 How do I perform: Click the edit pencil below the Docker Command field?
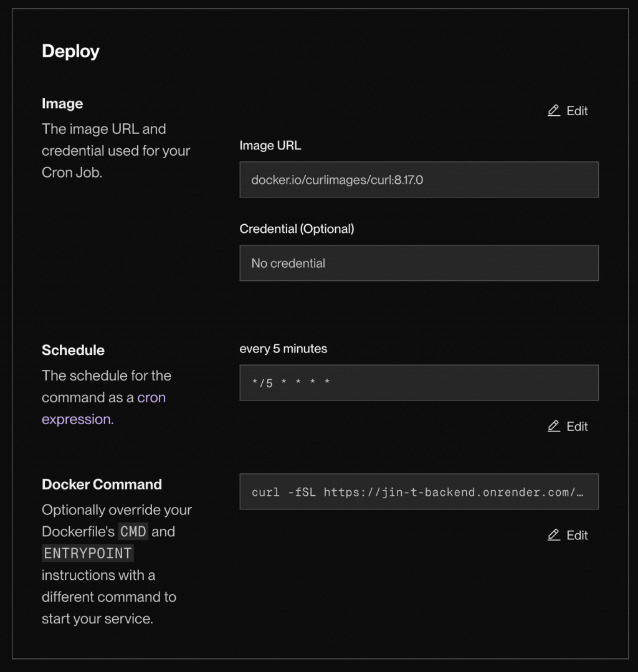[x=553, y=535]
